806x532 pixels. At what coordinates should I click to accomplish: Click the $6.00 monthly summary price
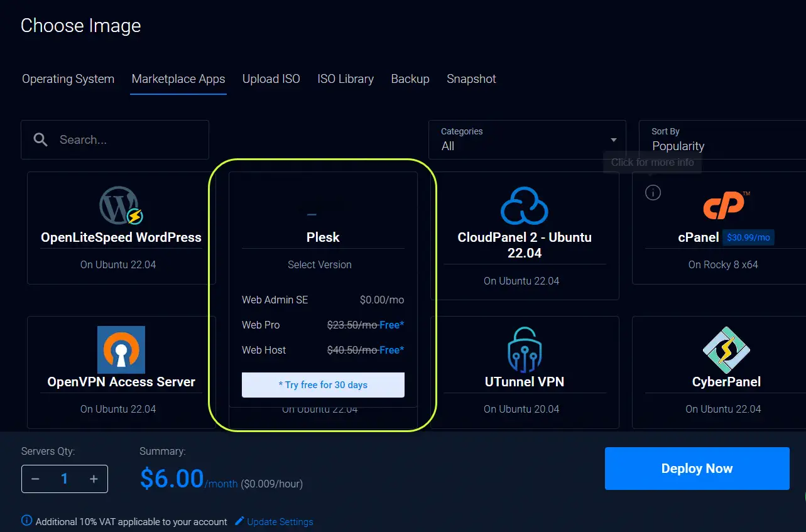point(172,479)
